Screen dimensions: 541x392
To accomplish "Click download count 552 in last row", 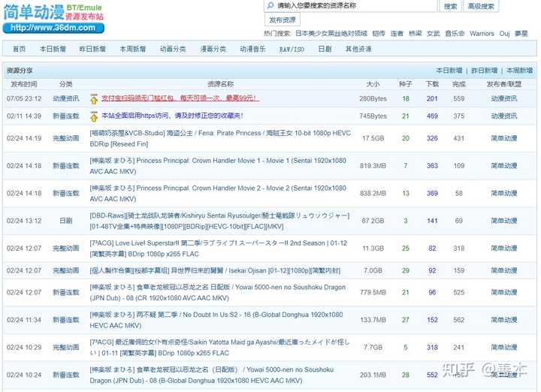I will pyautogui.click(x=432, y=375).
